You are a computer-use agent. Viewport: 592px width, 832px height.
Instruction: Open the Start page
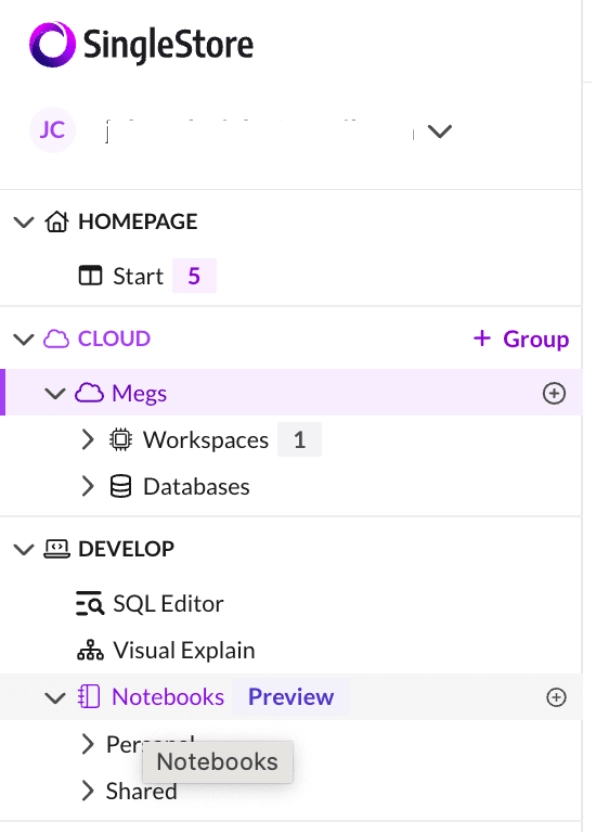[x=137, y=276]
